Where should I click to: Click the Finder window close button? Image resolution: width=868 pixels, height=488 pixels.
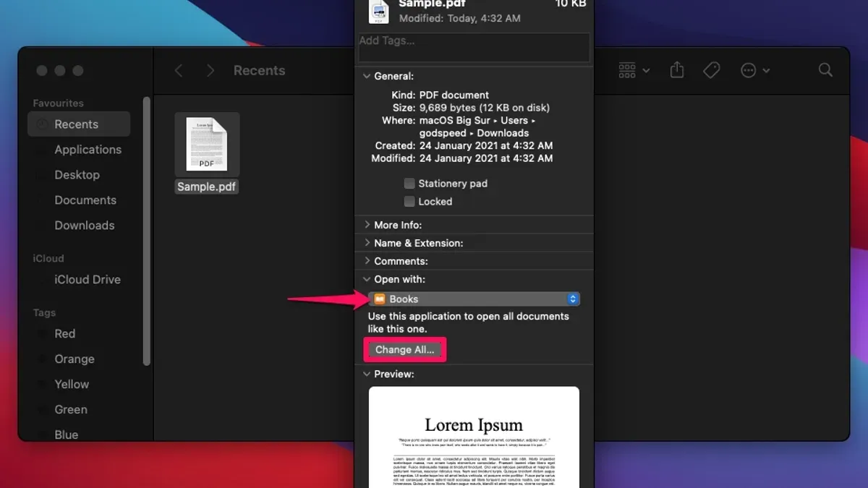click(42, 70)
